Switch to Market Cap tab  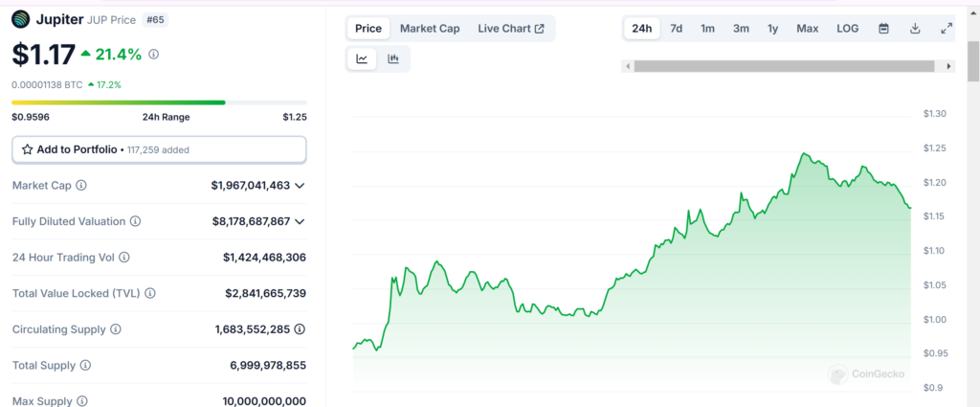pos(430,29)
